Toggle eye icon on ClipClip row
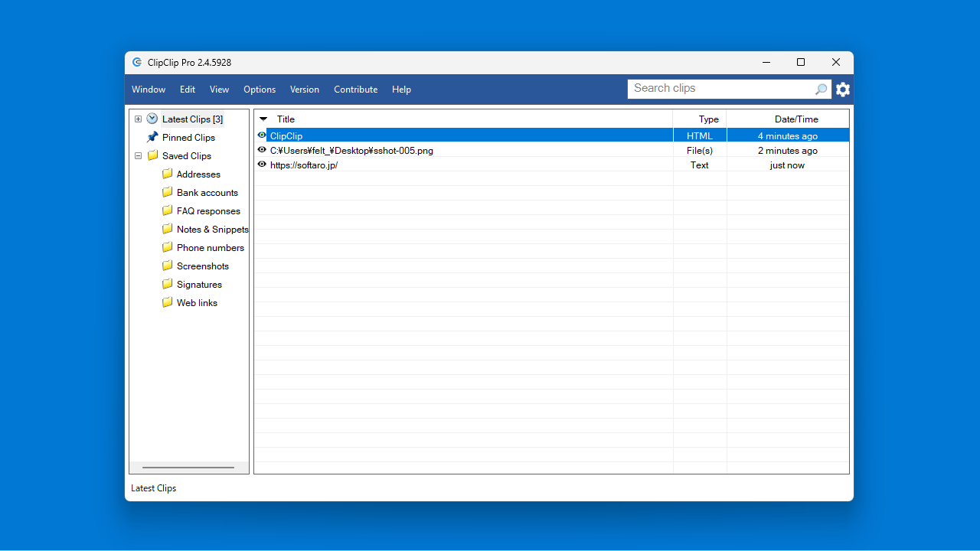Screen dimensions: 980x551 tap(262, 135)
